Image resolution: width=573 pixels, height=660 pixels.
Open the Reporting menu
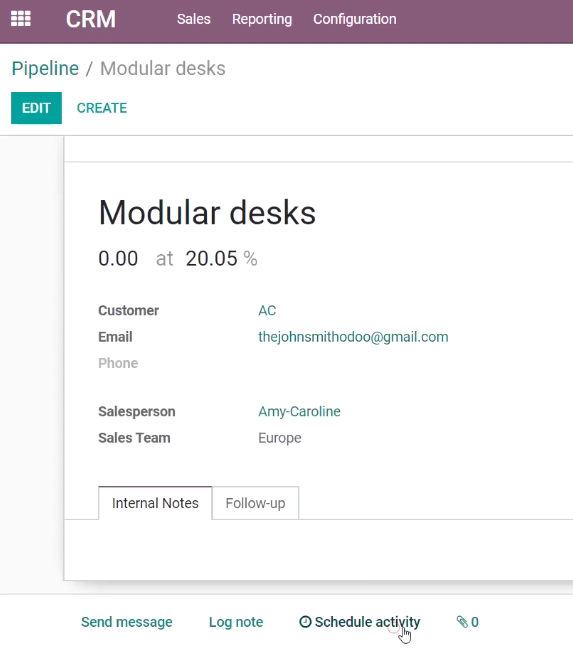pos(262,19)
